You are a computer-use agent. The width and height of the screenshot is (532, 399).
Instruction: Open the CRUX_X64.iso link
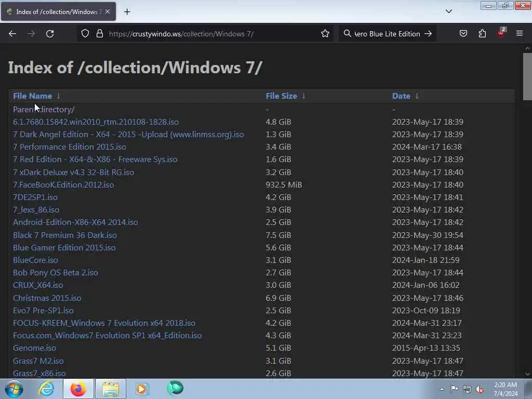pyautogui.click(x=38, y=285)
